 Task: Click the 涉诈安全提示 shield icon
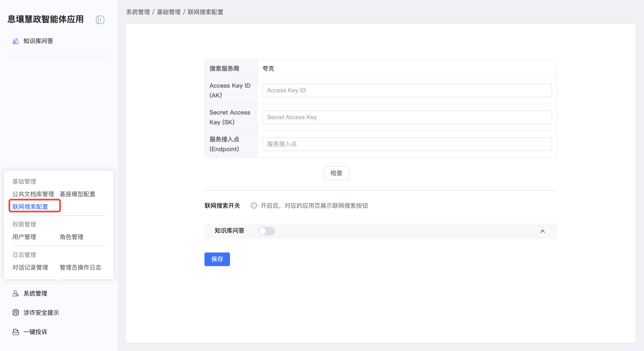pos(16,312)
